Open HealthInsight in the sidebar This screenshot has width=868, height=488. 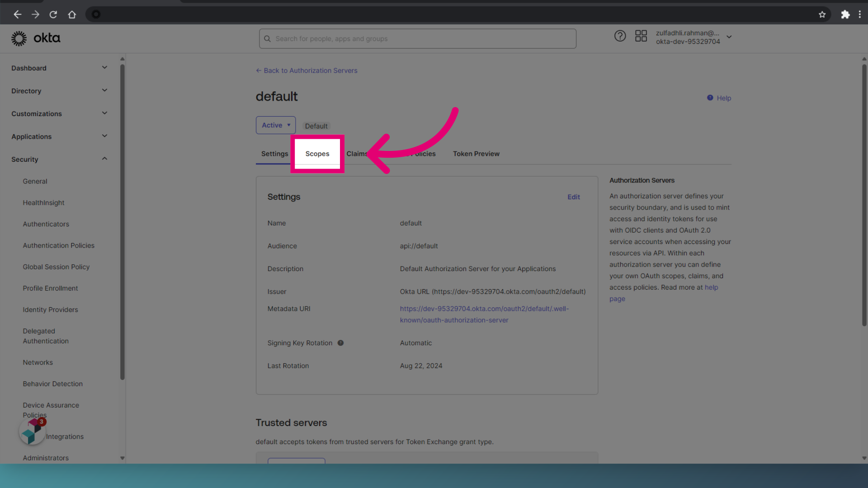click(x=43, y=203)
